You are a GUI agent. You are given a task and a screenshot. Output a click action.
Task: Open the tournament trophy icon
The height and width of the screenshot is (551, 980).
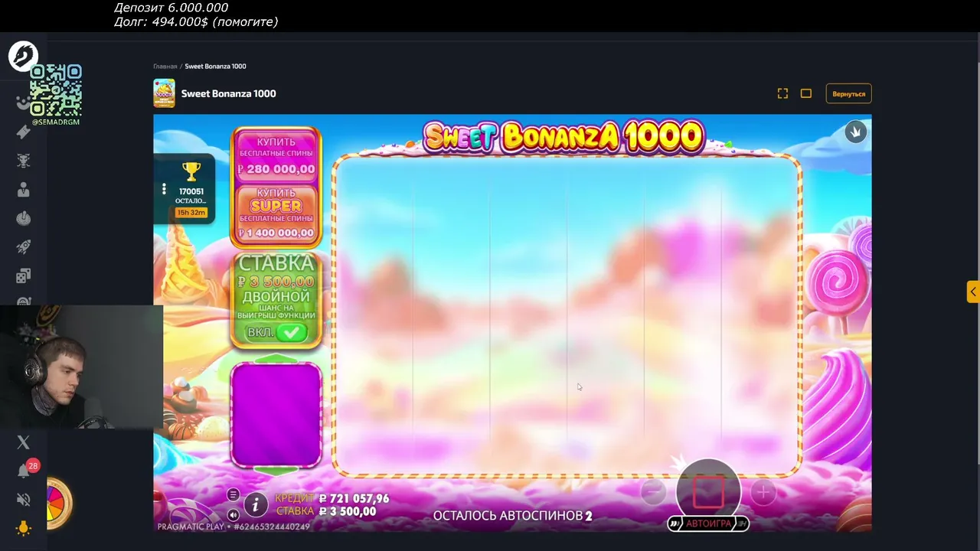[191, 171]
